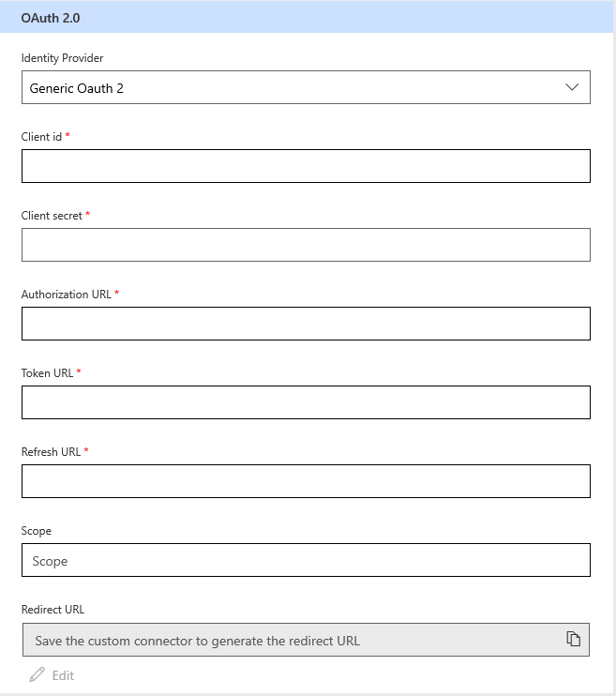The image size is (616, 696).
Task: Click the Identity Provider label
Action: (x=62, y=58)
